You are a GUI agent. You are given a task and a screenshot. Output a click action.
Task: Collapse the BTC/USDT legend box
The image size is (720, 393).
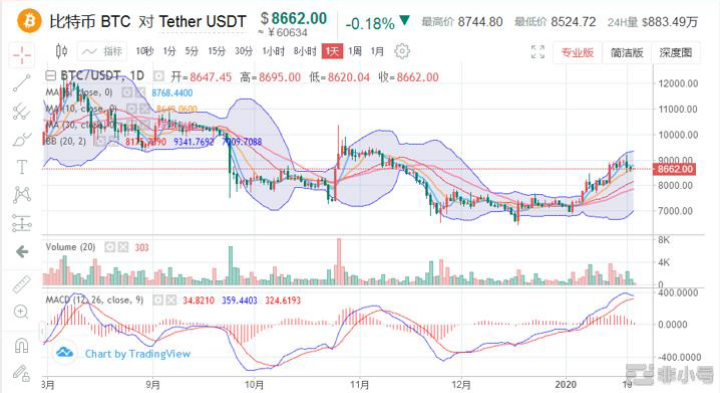51,76
